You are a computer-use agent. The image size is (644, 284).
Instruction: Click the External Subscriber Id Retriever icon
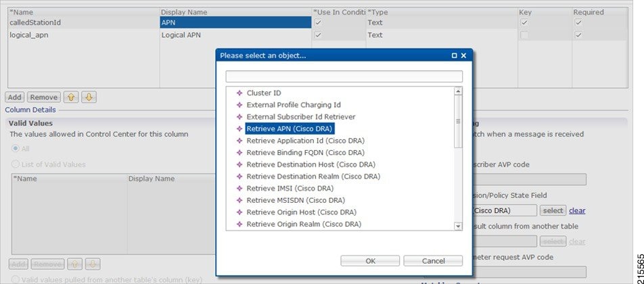tap(240, 117)
